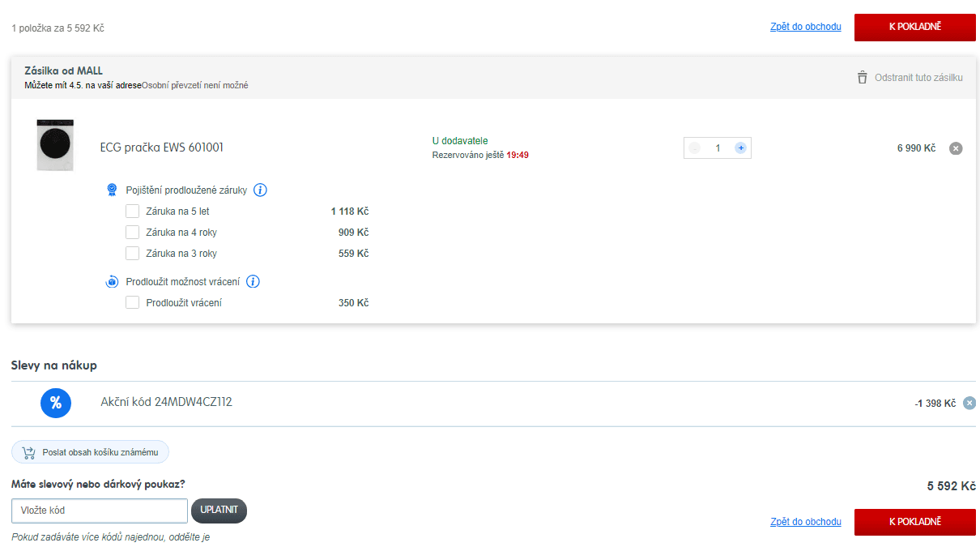The width and height of the screenshot is (980, 547).
Task: Open top Zpět do obchodu link
Action: click(806, 27)
